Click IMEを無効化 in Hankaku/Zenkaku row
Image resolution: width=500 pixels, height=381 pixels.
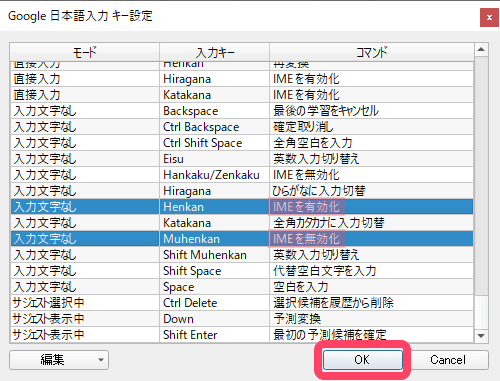point(371,175)
